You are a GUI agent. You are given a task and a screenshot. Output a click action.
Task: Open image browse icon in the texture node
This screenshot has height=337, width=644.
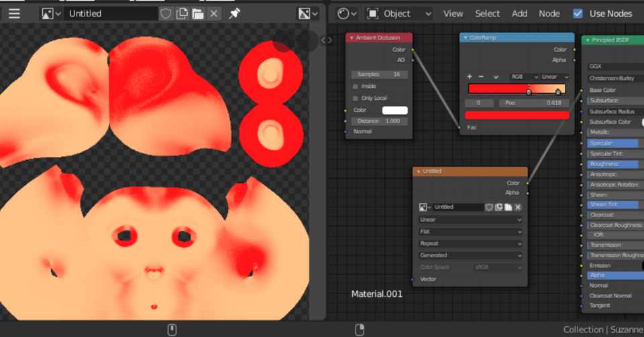tap(424, 208)
